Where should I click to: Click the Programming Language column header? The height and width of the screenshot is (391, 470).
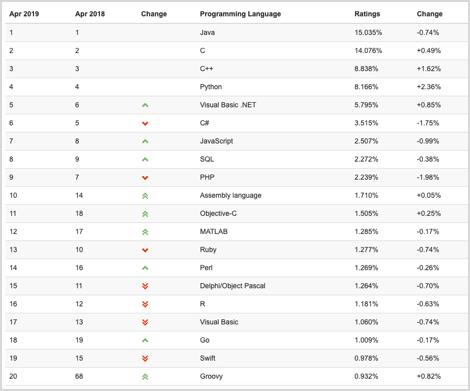(240, 14)
